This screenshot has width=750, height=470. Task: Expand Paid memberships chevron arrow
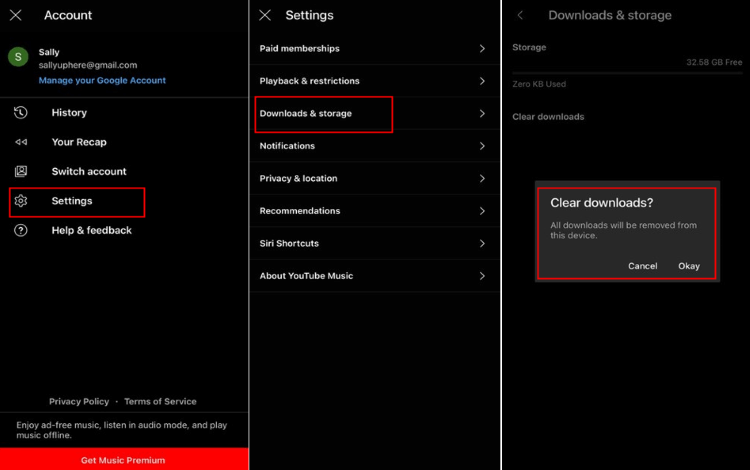click(482, 48)
